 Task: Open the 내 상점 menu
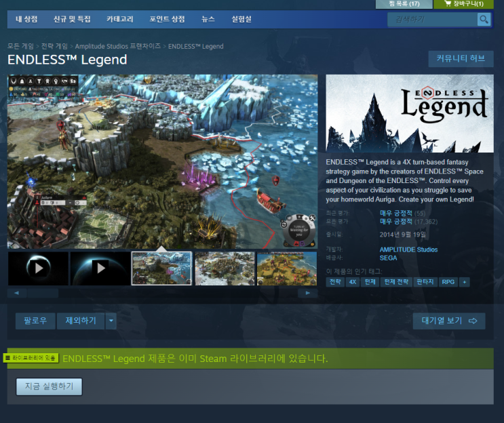click(x=26, y=19)
